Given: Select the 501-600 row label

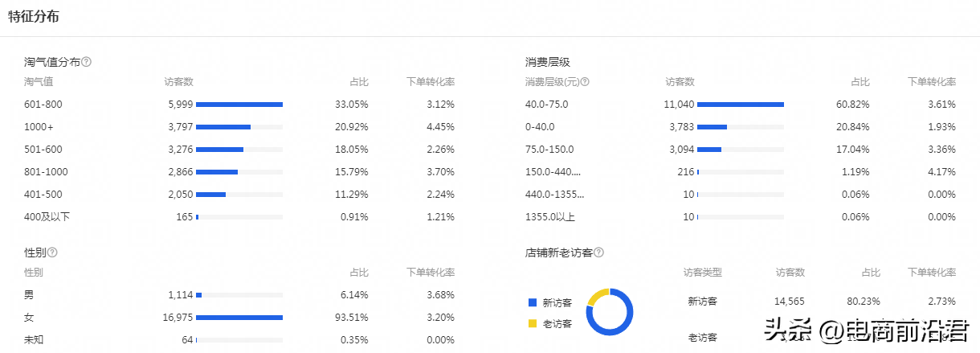Looking at the screenshot, I should coord(43,150).
